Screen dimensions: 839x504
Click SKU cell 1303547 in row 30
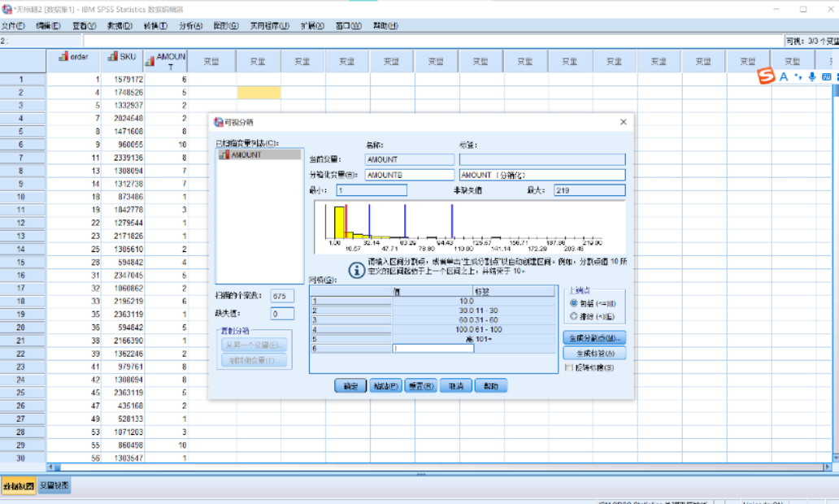coord(123,458)
